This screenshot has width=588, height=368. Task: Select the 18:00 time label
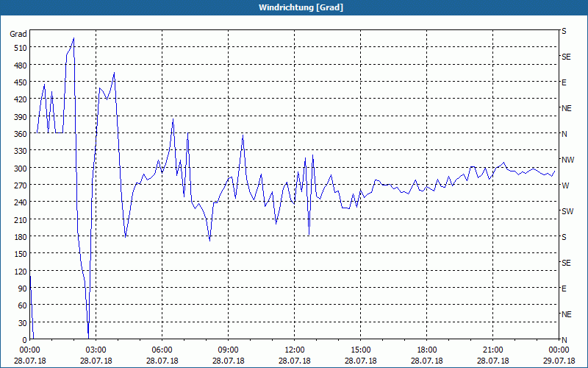[427, 350]
